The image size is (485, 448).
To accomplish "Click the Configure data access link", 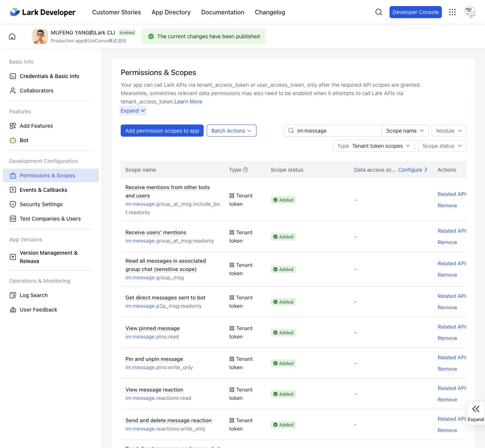I will [413, 170].
